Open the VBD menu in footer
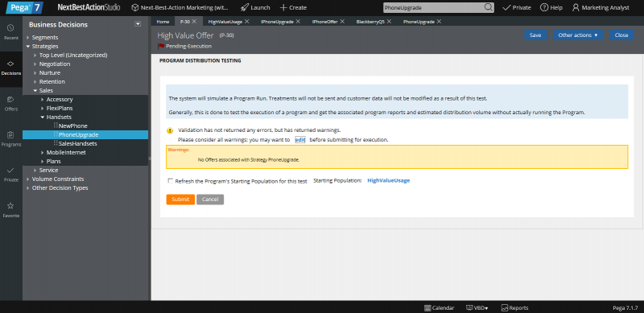The image size is (644, 313). click(x=477, y=307)
